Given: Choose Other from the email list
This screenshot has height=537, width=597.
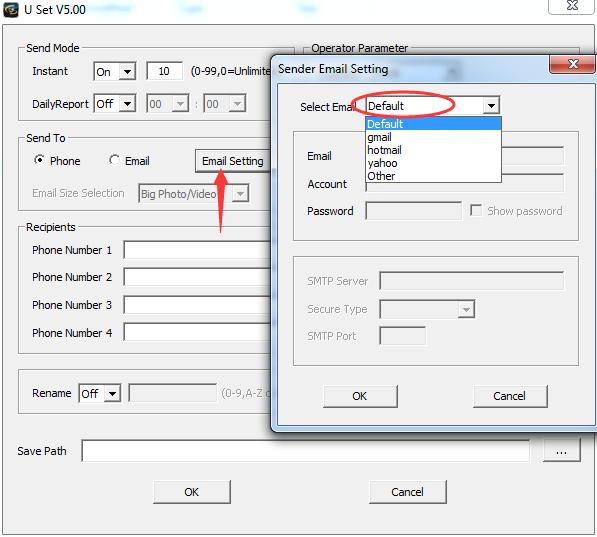Looking at the screenshot, I should (x=433, y=176).
